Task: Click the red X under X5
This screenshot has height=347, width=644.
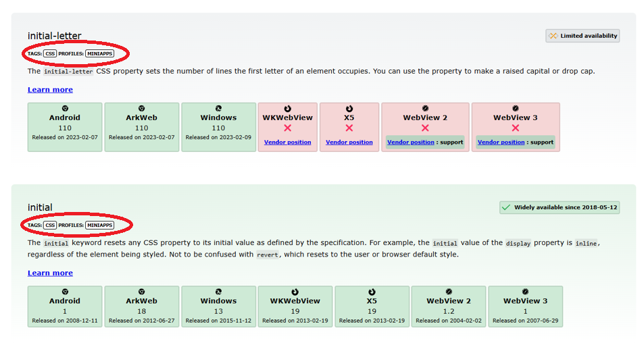Action: pyautogui.click(x=349, y=128)
